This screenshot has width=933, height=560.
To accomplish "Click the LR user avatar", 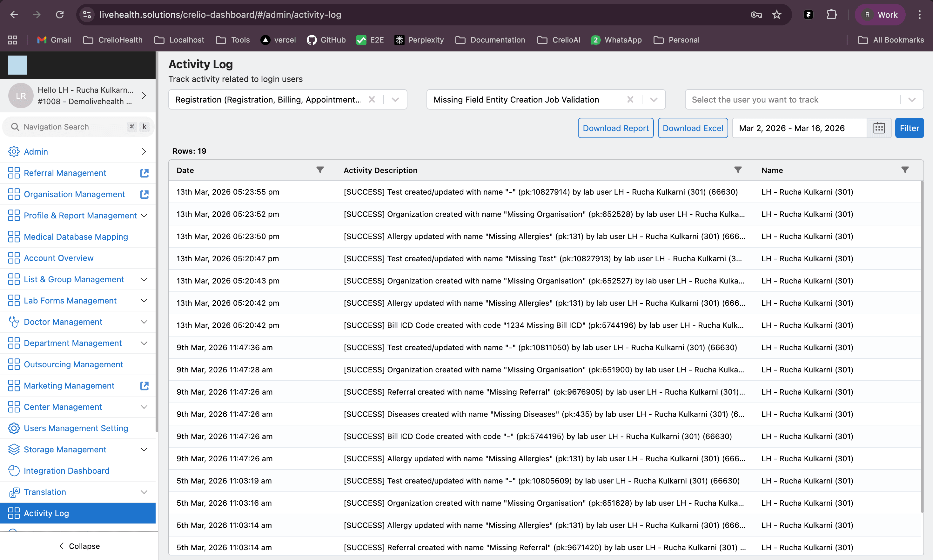I will click(x=21, y=96).
